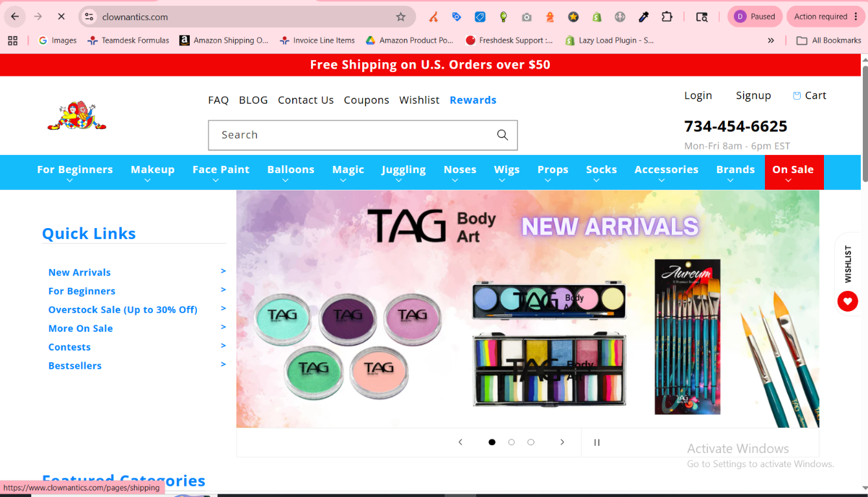Go to the FAQ page
Image resolution: width=868 pixels, height=497 pixels.
click(x=218, y=100)
